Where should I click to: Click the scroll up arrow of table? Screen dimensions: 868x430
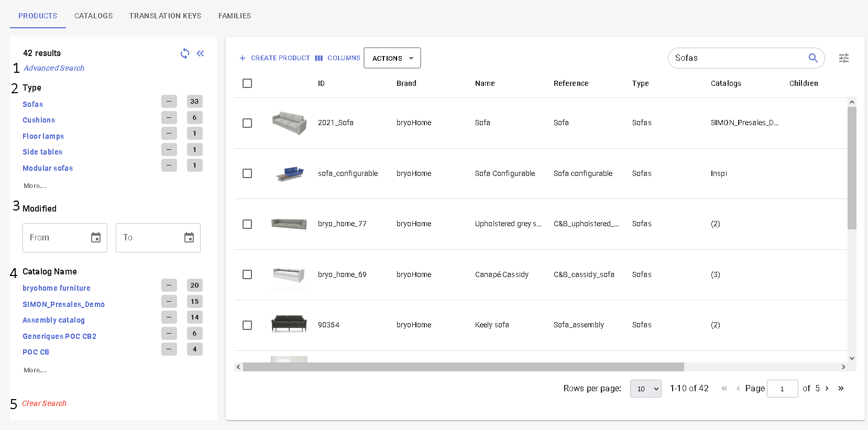(x=852, y=102)
